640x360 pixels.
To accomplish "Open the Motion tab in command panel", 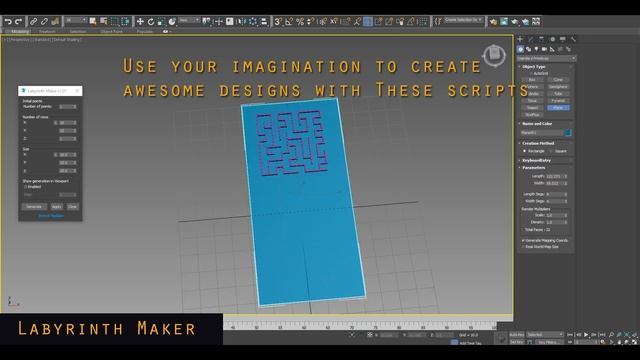I will (x=552, y=39).
